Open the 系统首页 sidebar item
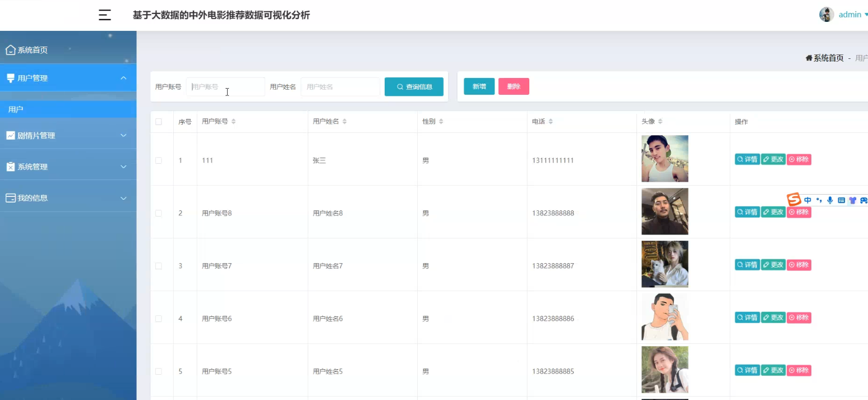868x400 pixels. (x=68, y=50)
